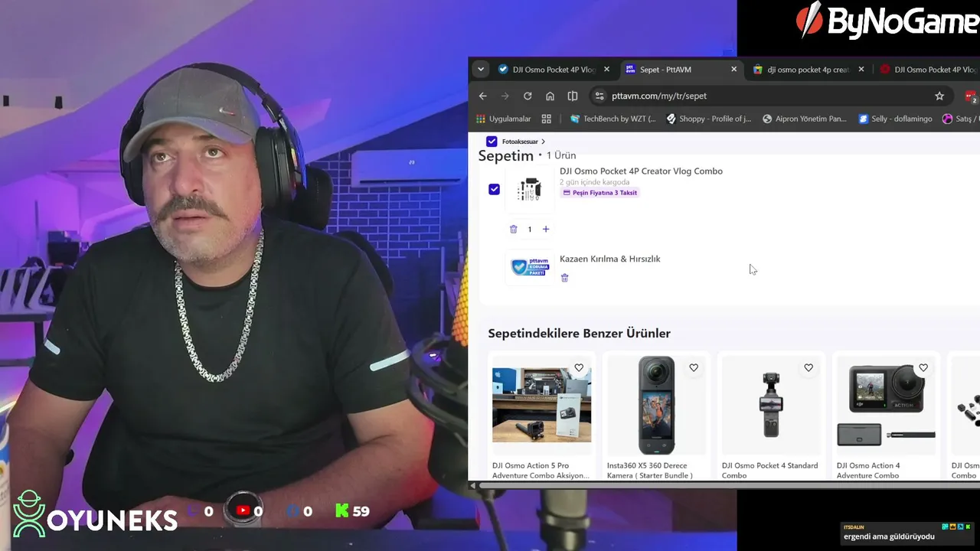Viewport: 980px width, 551px height.
Task: Open DJI Osmo Pocket 4 Standard Combo image
Action: click(771, 405)
